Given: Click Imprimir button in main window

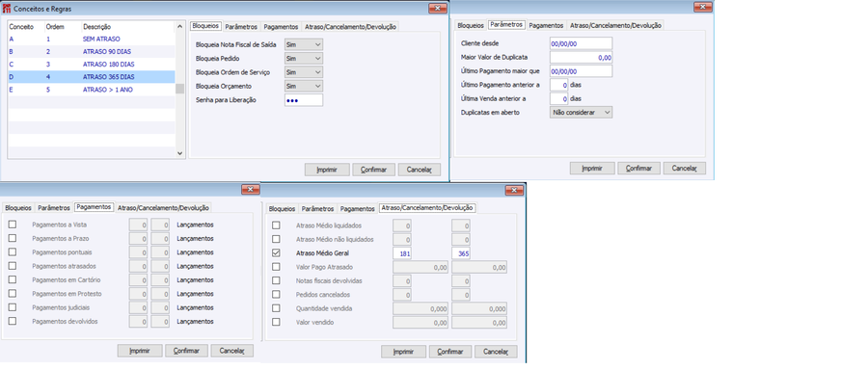Looking at the screenshot, I should pyautogui.click(x=327, y=170).
